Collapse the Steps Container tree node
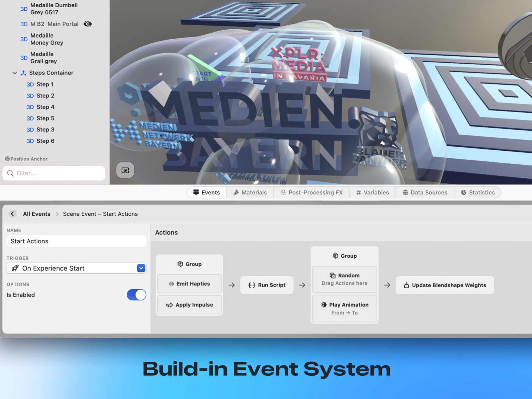Image resolution: width=532 pixels, height=399 pixels. click(15, 73)
